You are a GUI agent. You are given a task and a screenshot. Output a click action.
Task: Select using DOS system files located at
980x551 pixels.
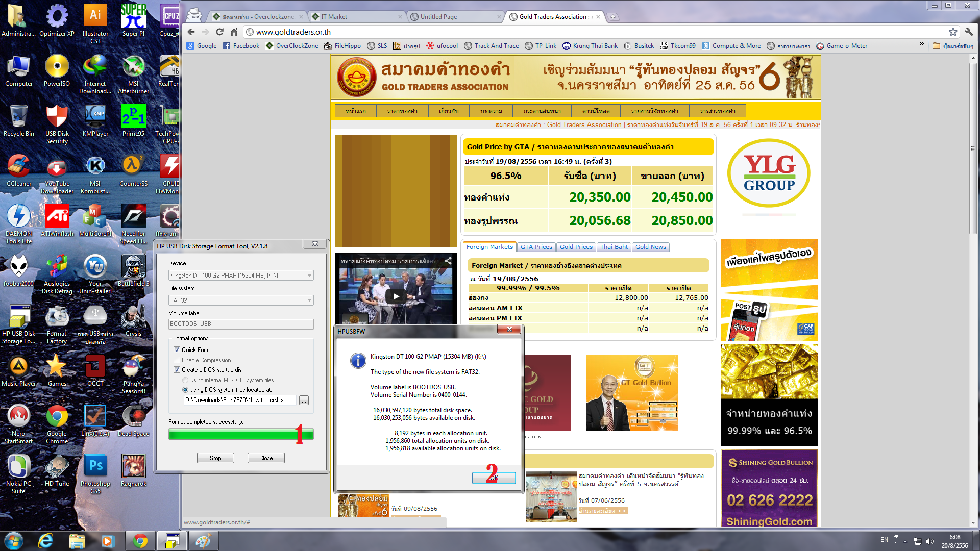185,390
